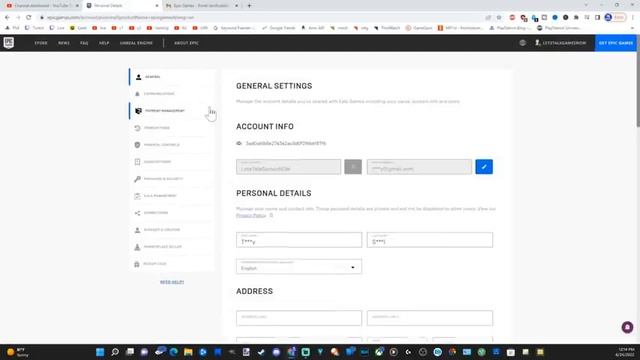Screen dimensions: 640x360
Task: Click the Address Line 1 field
Action: tap(299, 318)
